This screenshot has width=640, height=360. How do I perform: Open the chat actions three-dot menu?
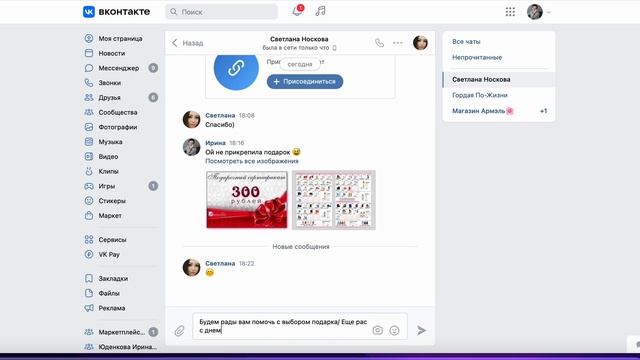pos(398,42)
